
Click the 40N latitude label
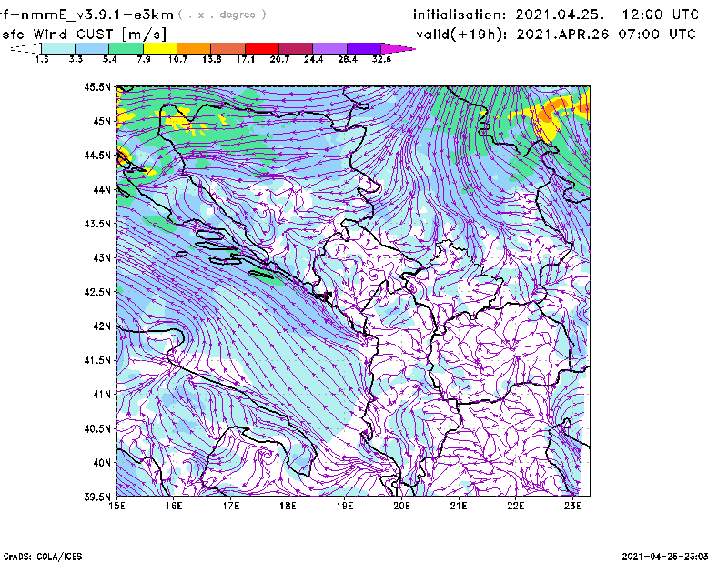[102, 463]
